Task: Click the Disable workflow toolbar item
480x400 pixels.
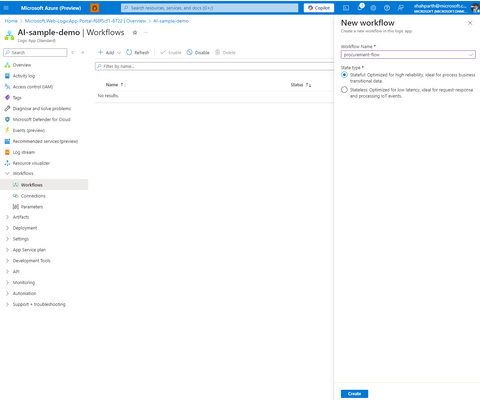Action: click(198, 52)
